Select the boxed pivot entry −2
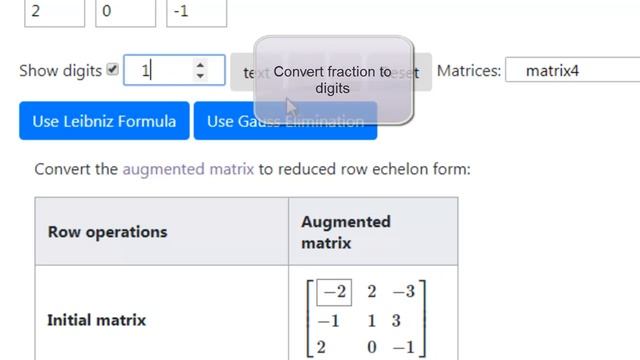 click(334, 292)
